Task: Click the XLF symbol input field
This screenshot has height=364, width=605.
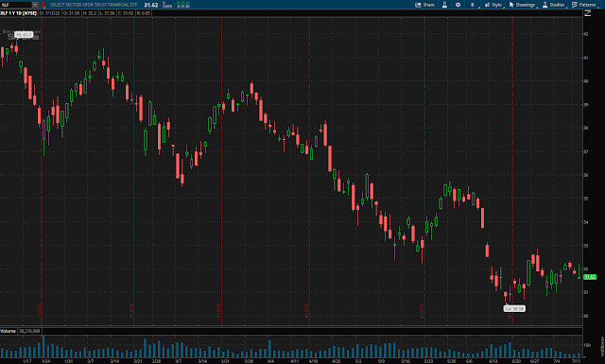Action: coord(15,5)
